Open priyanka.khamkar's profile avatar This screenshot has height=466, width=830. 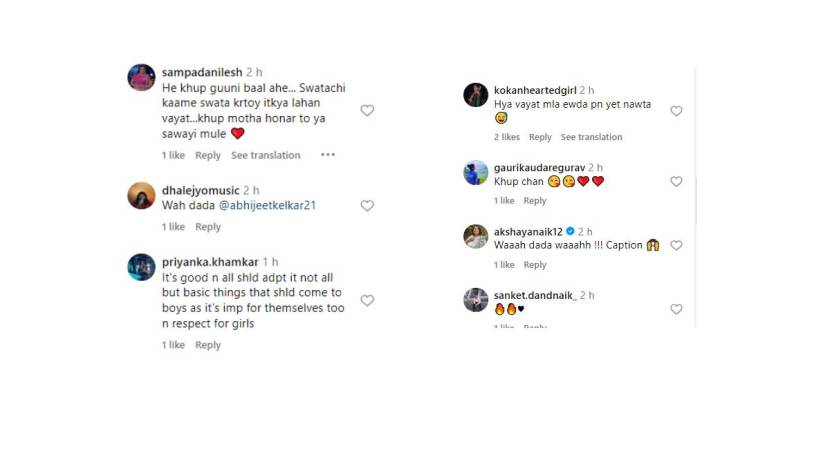[x=141, y=267]
